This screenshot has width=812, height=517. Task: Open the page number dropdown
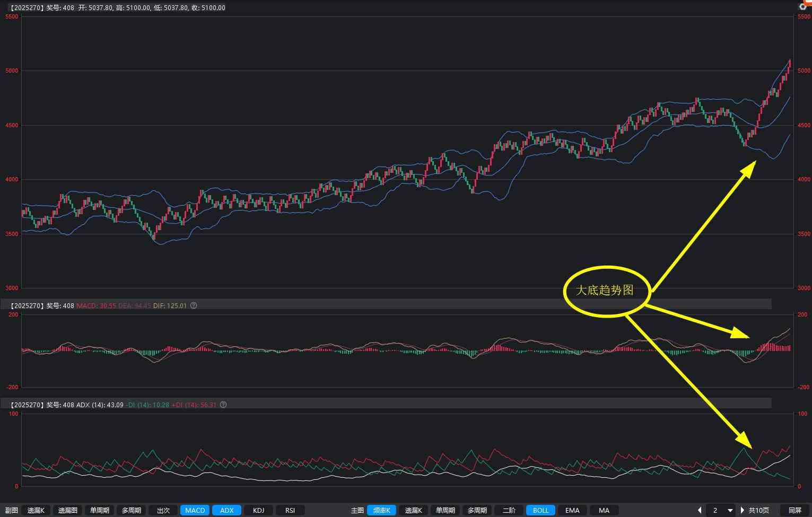(x=730, y=510)
